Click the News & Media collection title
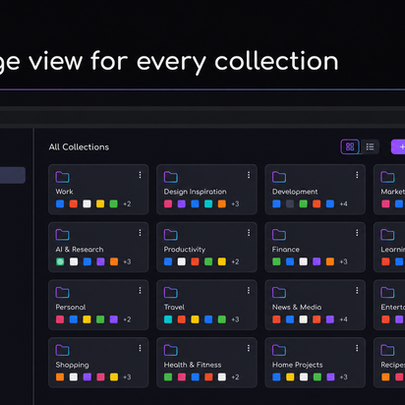 coord(297,307)
